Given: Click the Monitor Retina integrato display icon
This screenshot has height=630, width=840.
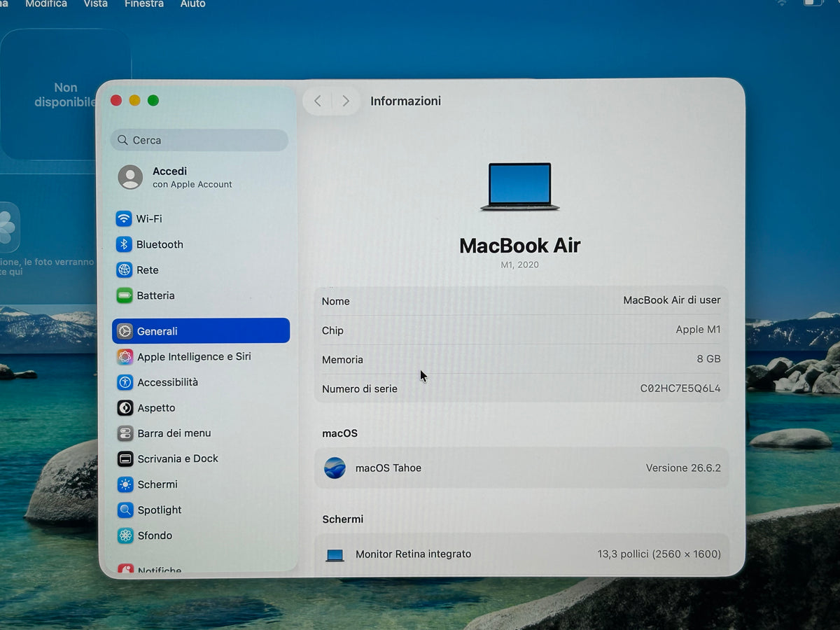Looking at the screenshot, I should (x=335, y=554).
